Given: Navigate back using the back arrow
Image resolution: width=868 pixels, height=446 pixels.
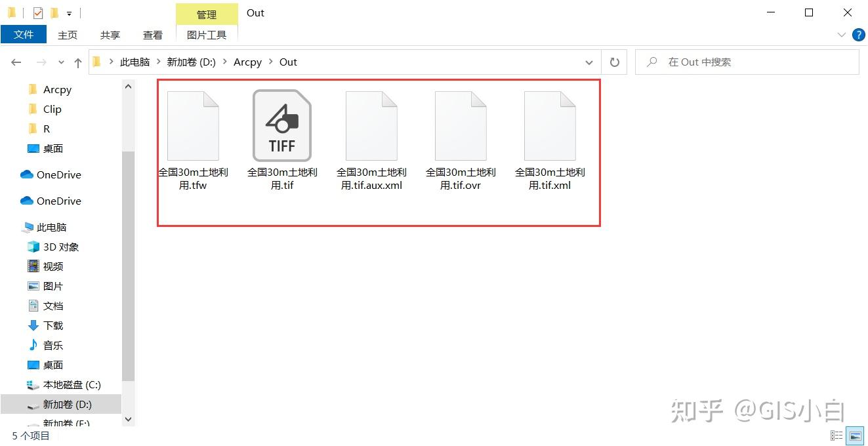Looking at the screenshot, I should click(16, 62).
